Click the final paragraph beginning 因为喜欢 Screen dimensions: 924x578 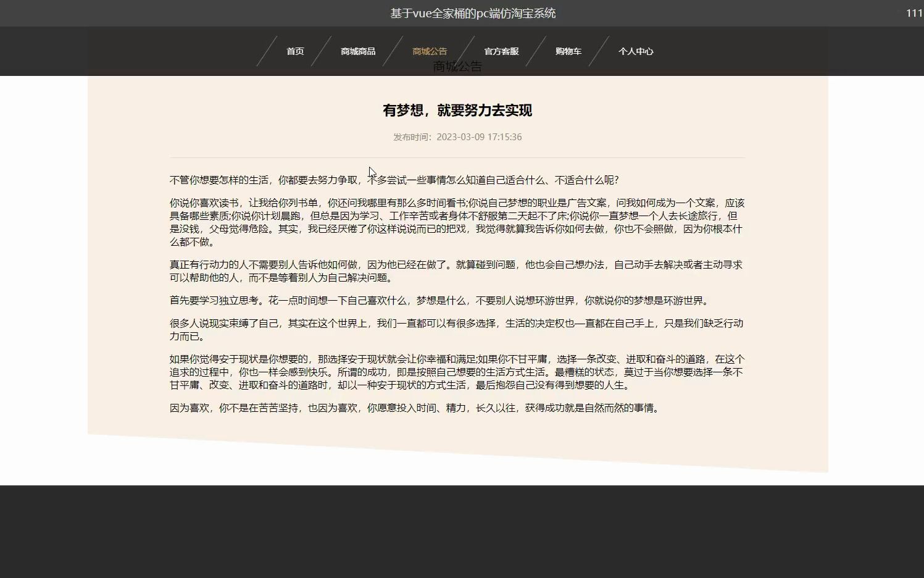414,408
